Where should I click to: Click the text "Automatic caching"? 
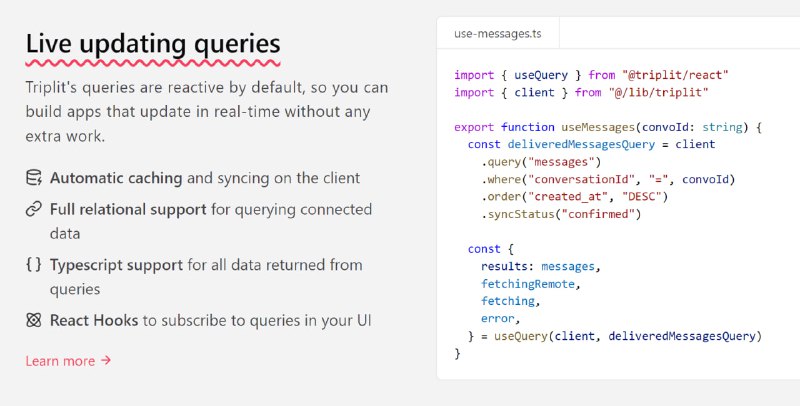116,177
